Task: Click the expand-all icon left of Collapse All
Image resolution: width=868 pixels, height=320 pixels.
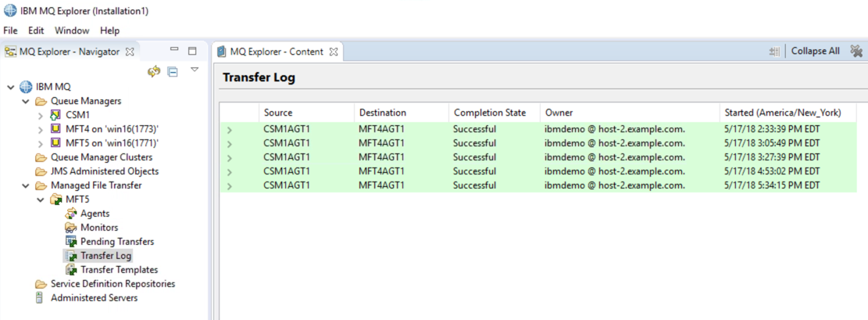Action: [774, 52]
